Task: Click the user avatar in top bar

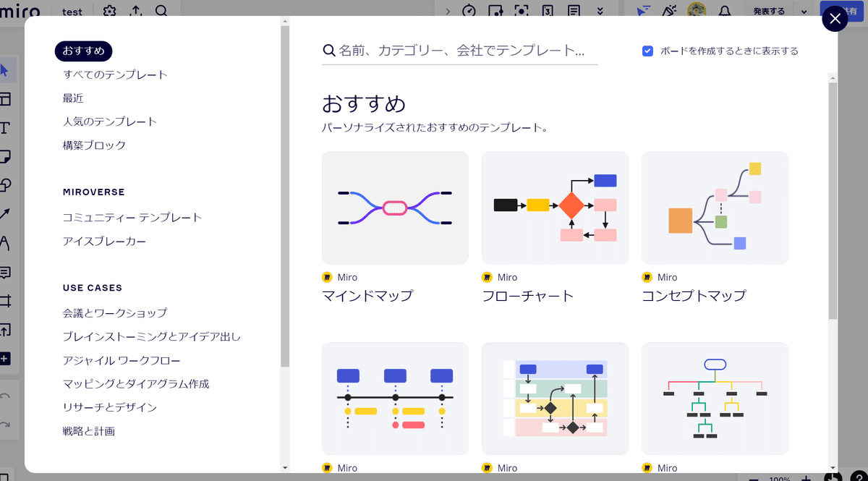Action: click(697, 11)
